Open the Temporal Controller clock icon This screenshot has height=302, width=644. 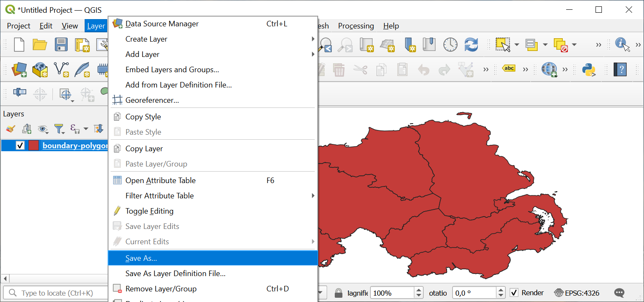[x=450, y=44]
